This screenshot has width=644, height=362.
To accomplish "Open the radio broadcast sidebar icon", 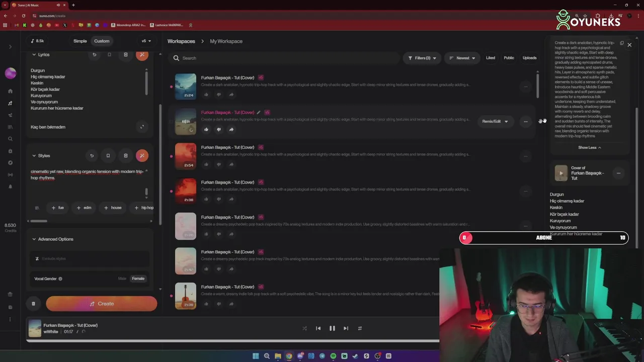I will (10, 174).
